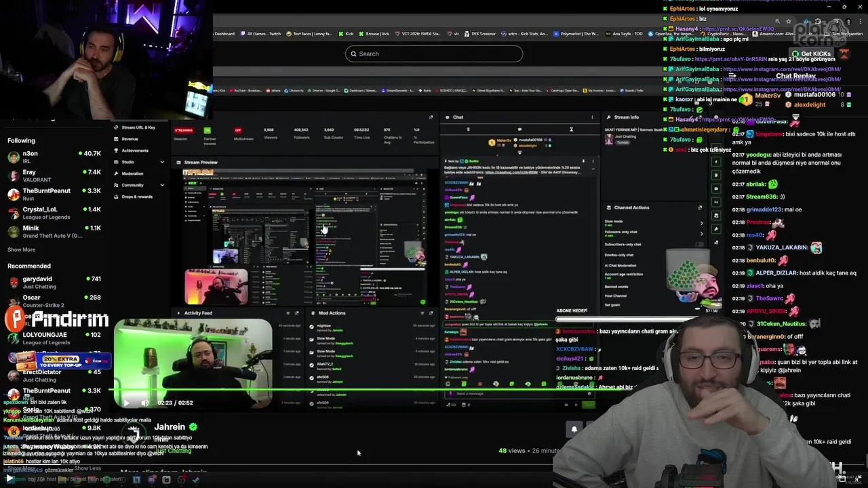Open the Revenue dashboard page

pyautogui.click(x=130, y=139)
